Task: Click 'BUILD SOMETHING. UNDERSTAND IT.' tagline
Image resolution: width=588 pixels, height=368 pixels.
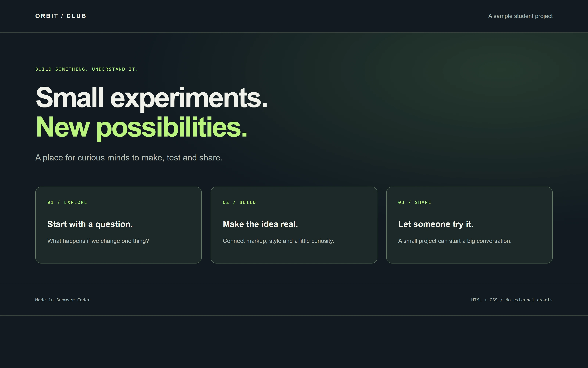Action: (x=87, y=69)
